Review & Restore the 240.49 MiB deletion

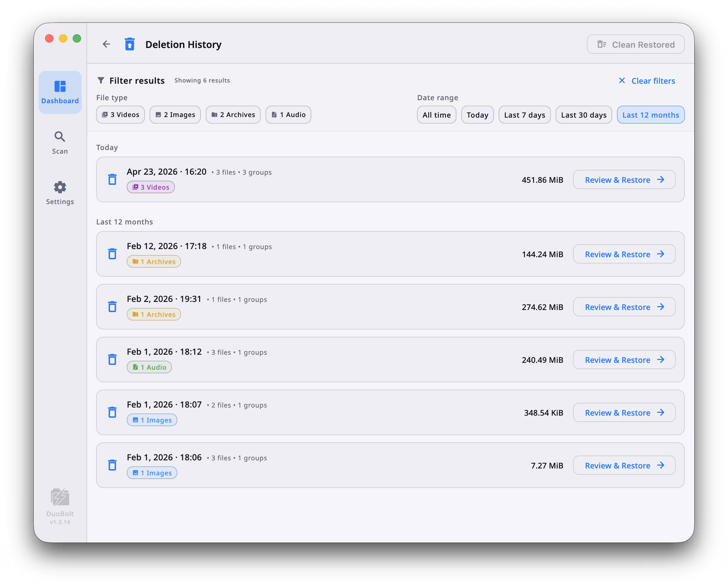point(624,360)
